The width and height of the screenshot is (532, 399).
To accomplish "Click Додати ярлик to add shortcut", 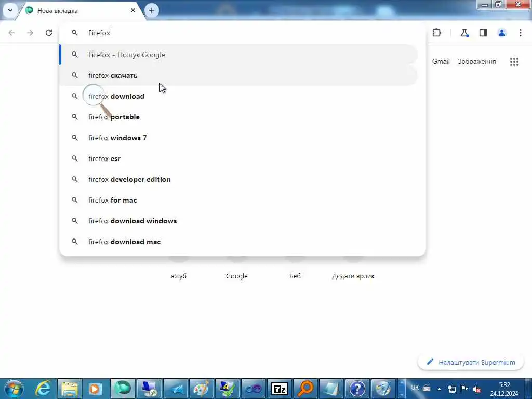I will (353, 276).
